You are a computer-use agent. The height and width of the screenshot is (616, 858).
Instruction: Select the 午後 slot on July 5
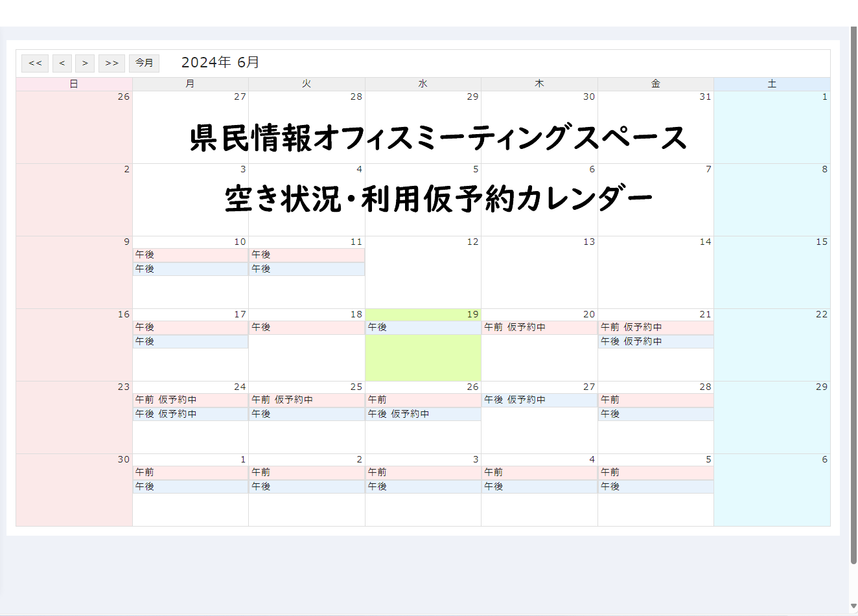coord(656,486)
